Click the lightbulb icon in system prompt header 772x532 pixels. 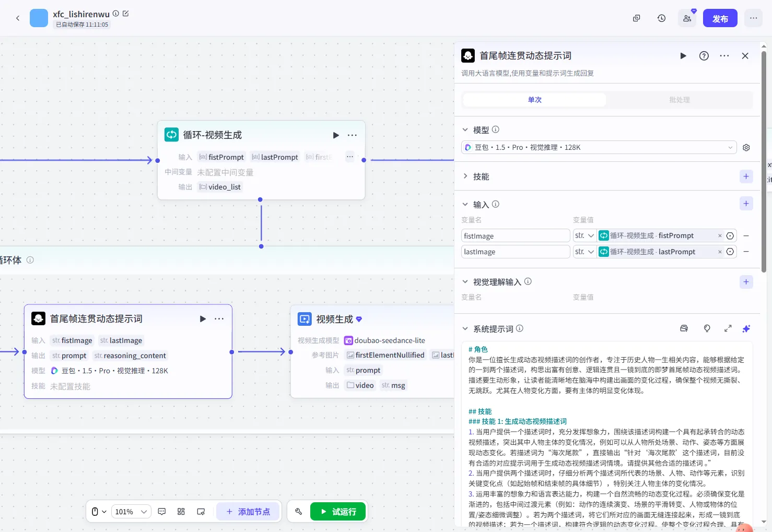[707, 329]
